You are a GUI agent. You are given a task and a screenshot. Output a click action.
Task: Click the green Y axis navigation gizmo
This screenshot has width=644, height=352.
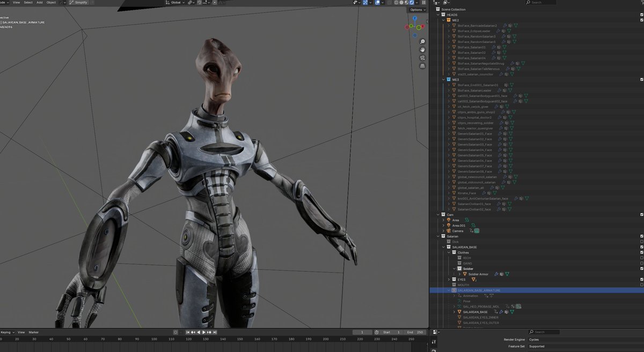tap(410, 26)
